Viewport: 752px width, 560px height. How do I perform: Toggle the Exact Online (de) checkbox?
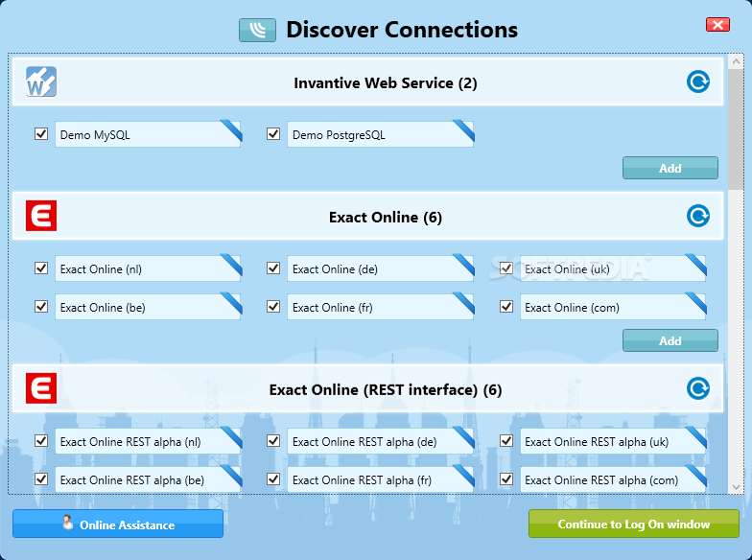tap(273, 268)
